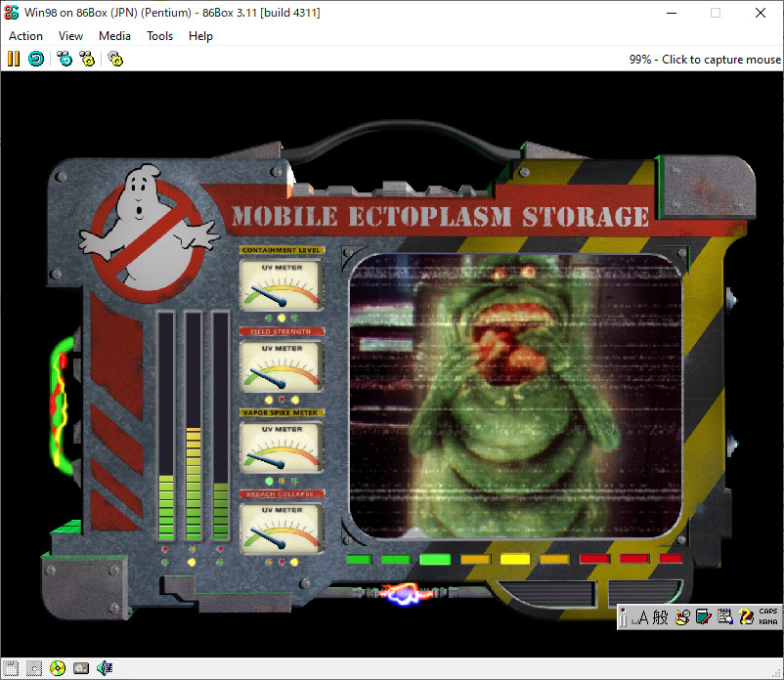Click the first red indicator light below screen
784x680 pixels.
point(594,558)
